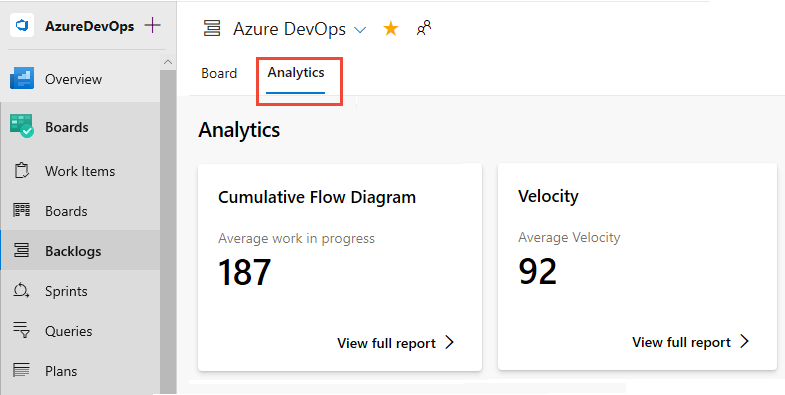Show team members via people icon
The height and width of the screenshot is (395, 785).
424,28
